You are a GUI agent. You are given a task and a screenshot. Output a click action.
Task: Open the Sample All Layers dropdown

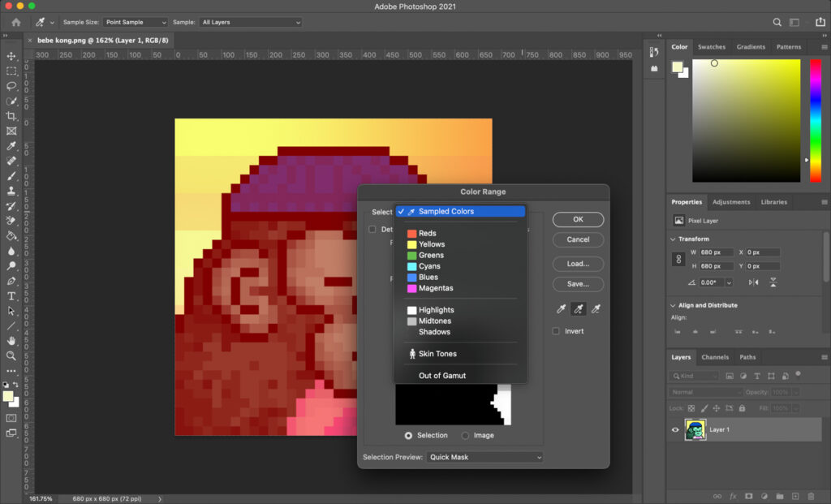coord(251,22)
